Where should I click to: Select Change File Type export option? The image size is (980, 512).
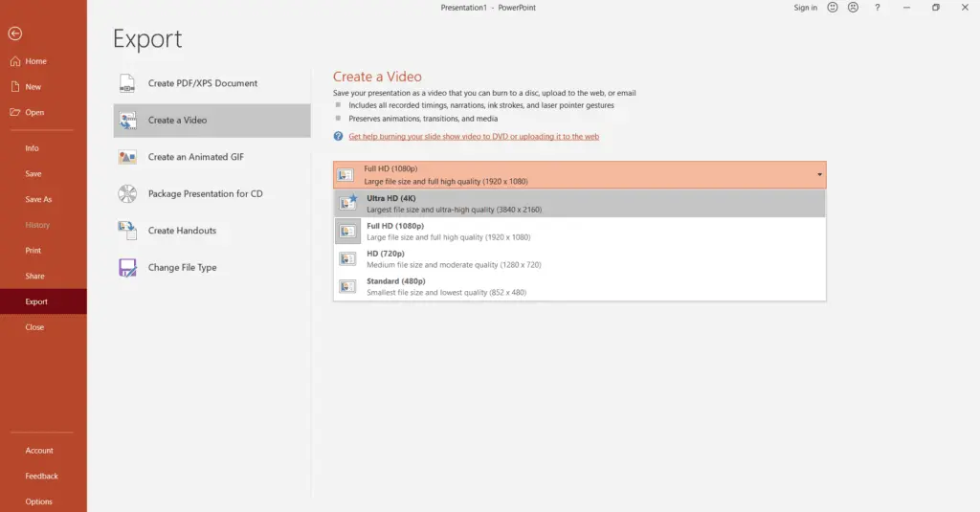pyautogui.click(x=212, y=268)
